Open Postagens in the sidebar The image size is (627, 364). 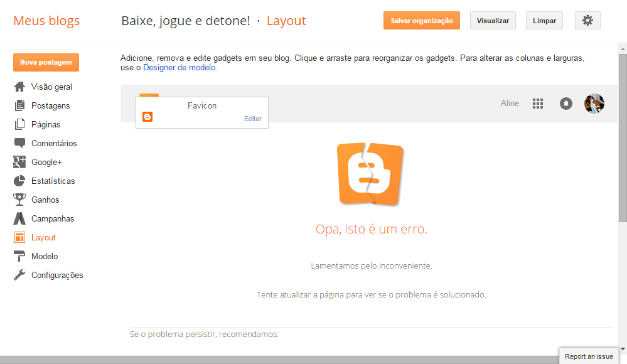(x=50, y=105)
